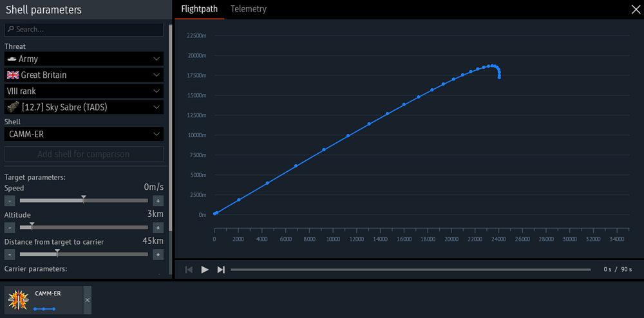Select the Flightpath tab
644x318 pixels.
coord(200,9)
